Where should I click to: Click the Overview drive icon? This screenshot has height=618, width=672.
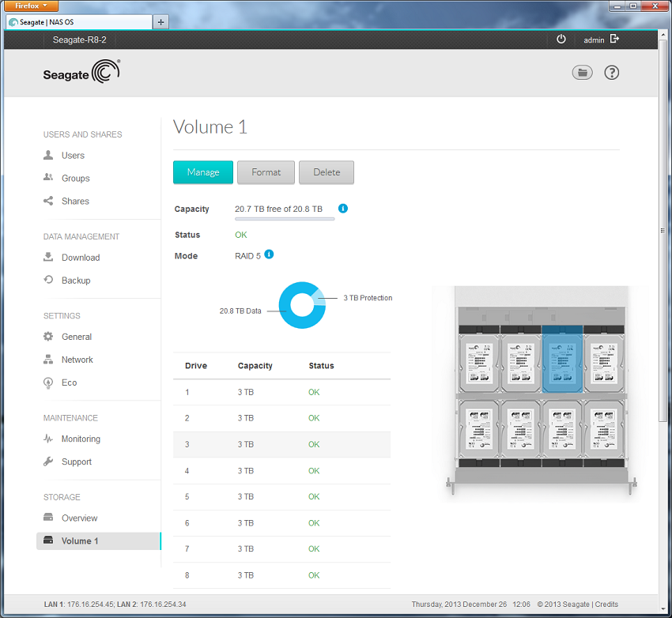[48, 518]
